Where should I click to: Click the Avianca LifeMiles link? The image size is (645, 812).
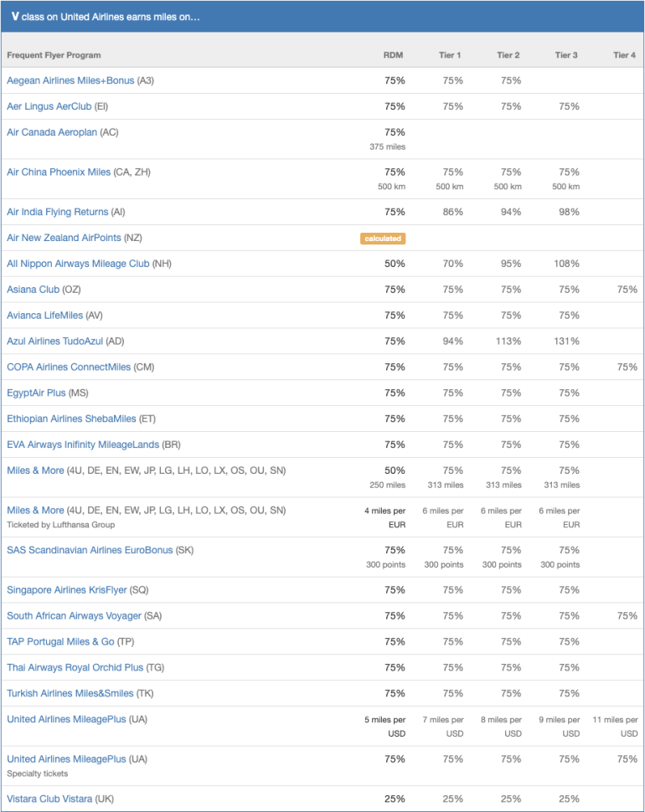click(x=45, y=316)
